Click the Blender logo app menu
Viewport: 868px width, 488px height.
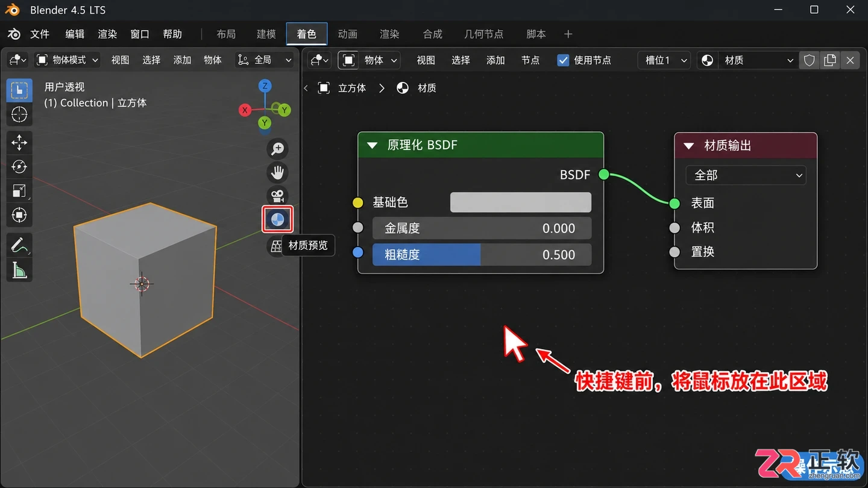pos(14,34)
